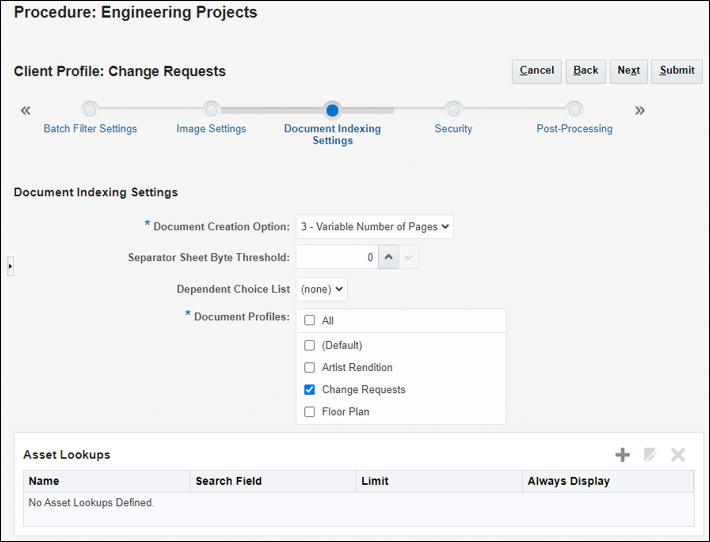The height and width of the screenshot is (542, 710).
Task: Expand the left side panel arrow
Action: pyautogui.click(x=10, y=266)
